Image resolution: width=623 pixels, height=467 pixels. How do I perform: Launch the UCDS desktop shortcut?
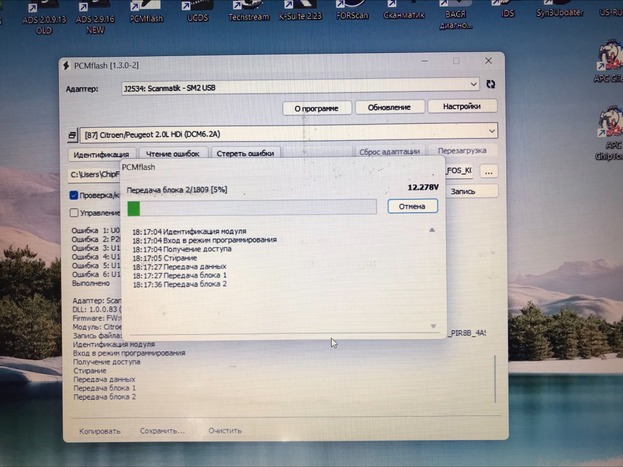click(x=197, y=9)
